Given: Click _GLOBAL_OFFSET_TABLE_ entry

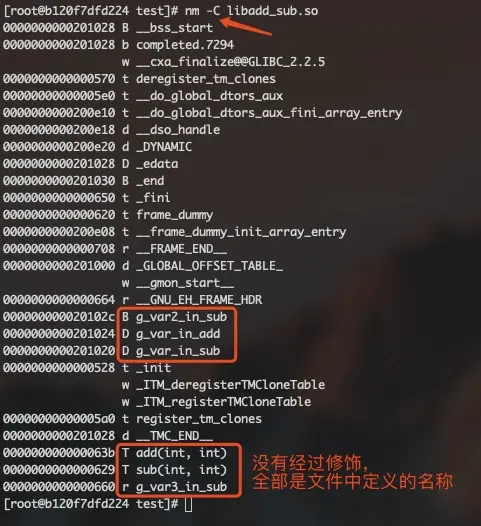Looking at the screenshot, I should (x=210, y=266).
